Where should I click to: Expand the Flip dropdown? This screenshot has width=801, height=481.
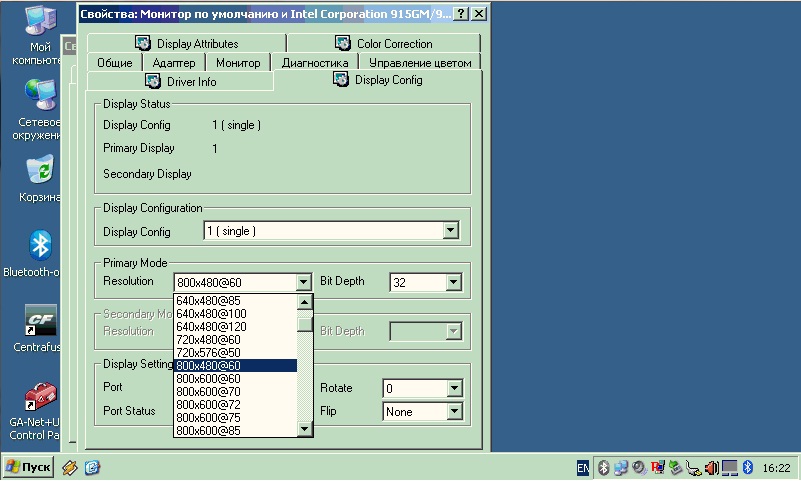coord(453,412)
